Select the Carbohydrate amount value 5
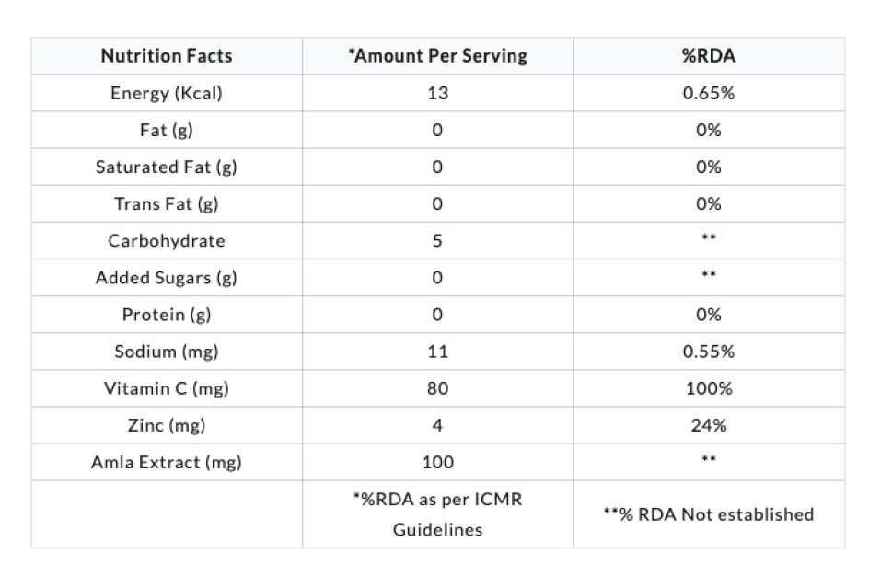The image size is (880, 588). pyautogui.click(x=437, y=240)
